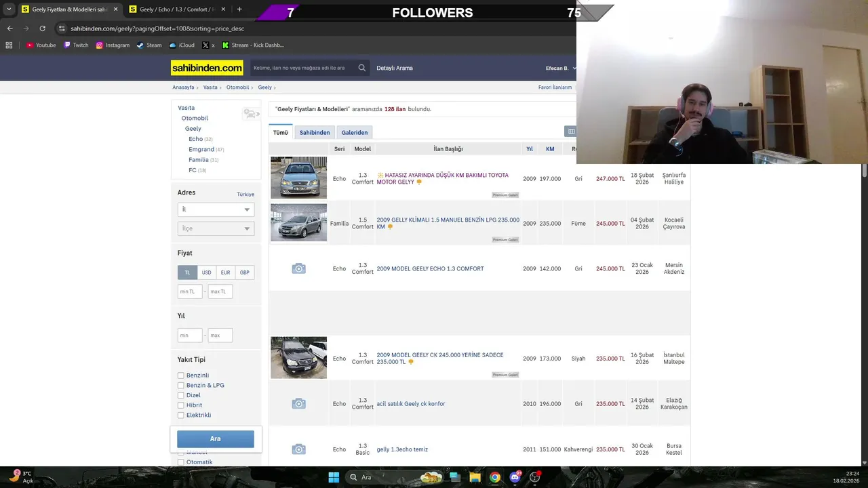Open Detaylı Arama

tap(395, 68)
